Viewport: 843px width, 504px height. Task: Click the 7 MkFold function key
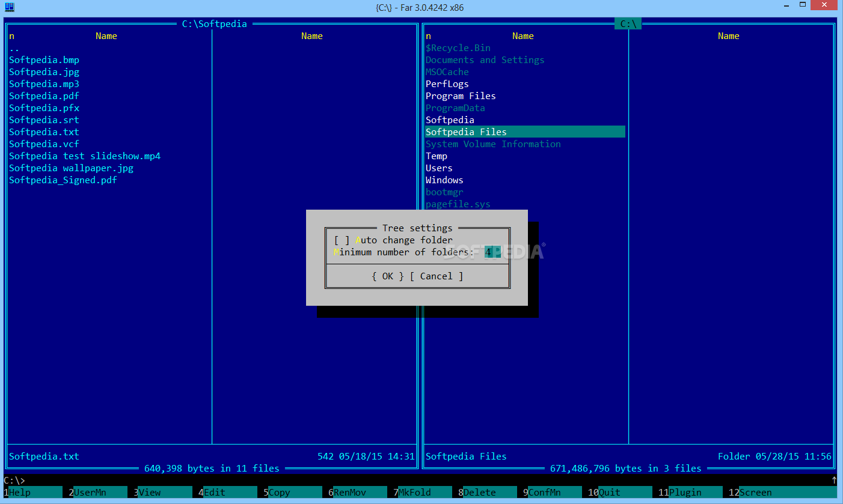422,493
